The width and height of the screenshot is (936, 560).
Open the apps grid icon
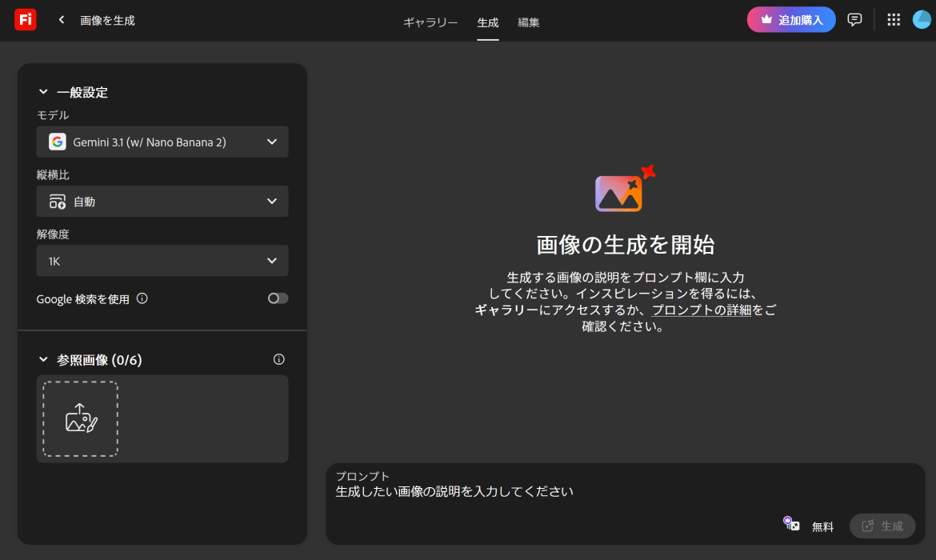coord(894,19)
